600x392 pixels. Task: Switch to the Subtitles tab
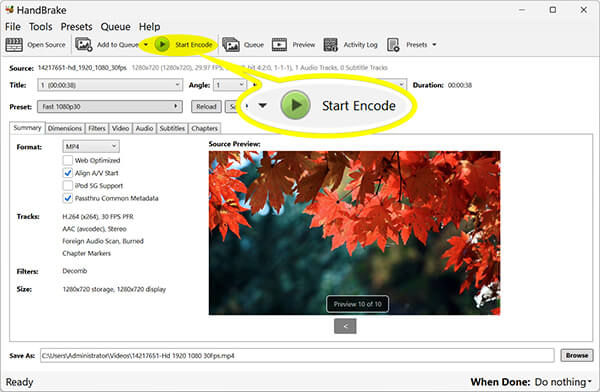[172, 128]
